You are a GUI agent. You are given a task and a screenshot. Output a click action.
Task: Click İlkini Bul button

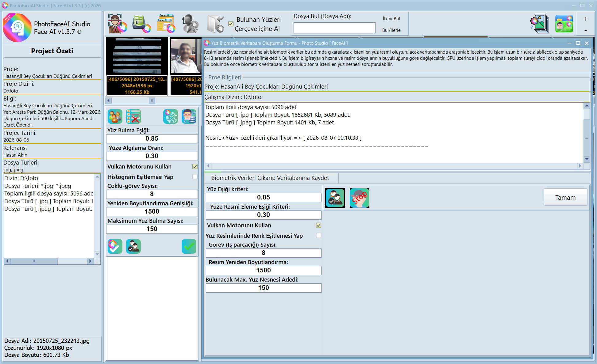391,19
